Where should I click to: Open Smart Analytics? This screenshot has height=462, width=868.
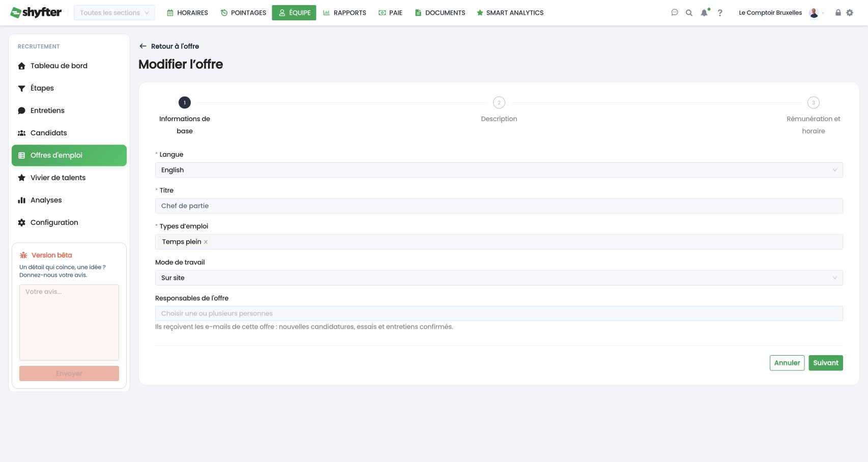pyautogui.click(x=510, y=13)
